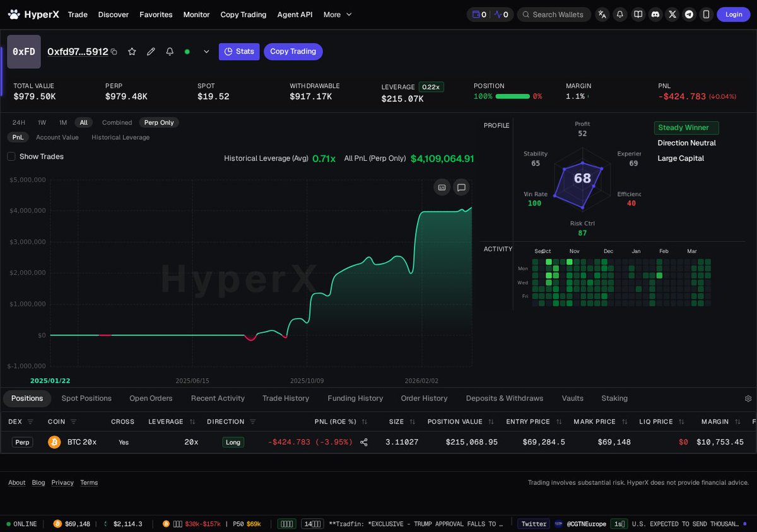Select the 24H time range
This screenshot has width=757, height=532.
click(x=19, y=122)
